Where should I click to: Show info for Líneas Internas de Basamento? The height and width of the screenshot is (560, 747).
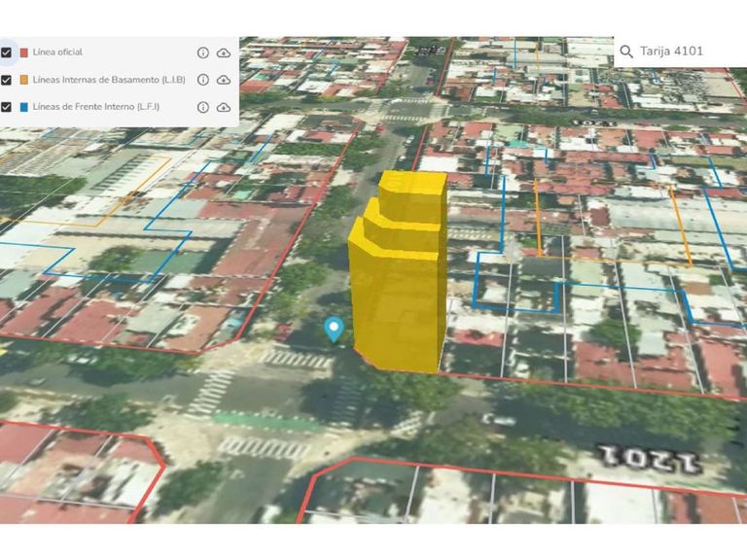point(202,80)
